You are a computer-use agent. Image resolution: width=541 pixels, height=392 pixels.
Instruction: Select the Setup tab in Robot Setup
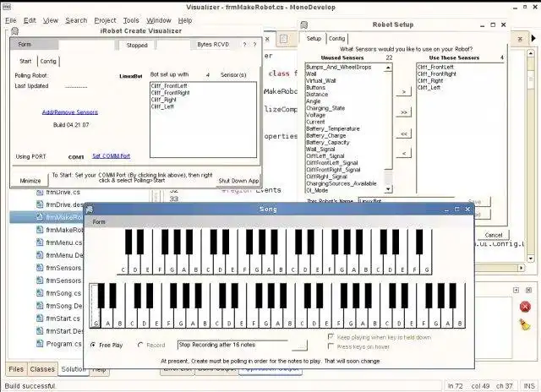click(x=314, y=39)
